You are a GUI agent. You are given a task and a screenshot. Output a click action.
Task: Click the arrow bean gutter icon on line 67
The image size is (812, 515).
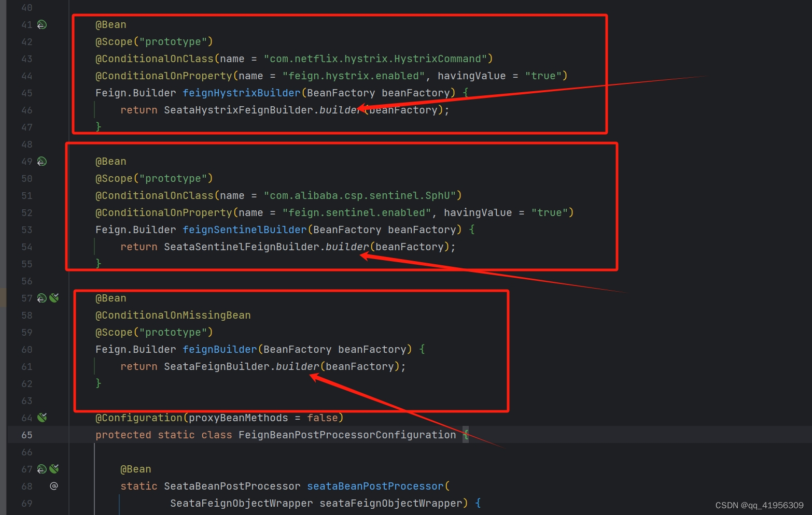(42, 469)
